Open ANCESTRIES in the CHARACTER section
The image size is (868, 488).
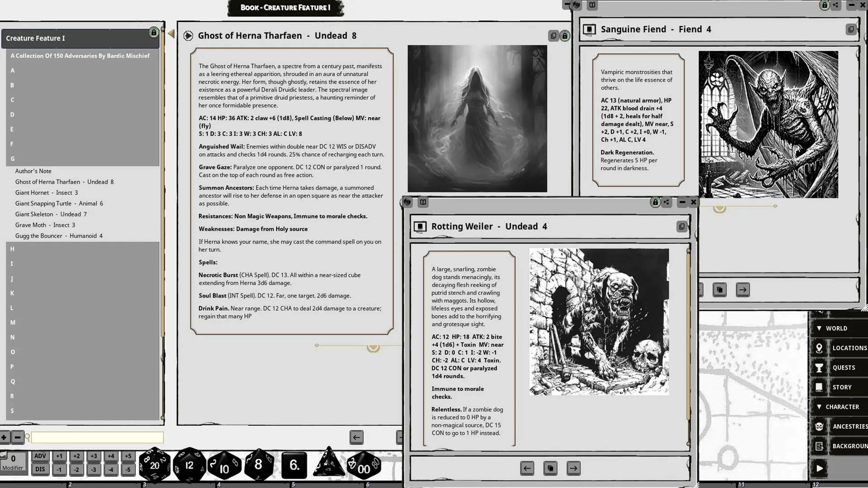click(x=820, y=426)
